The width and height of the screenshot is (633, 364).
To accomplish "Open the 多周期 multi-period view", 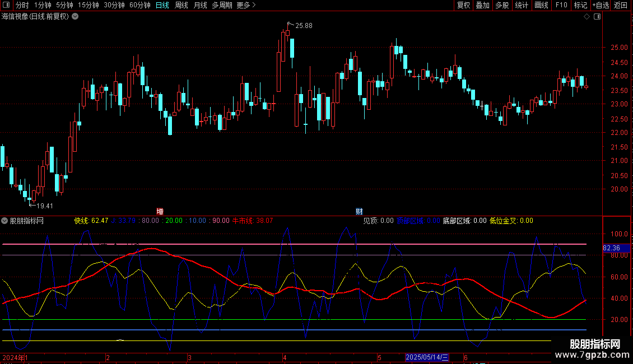I will point(222,5).
